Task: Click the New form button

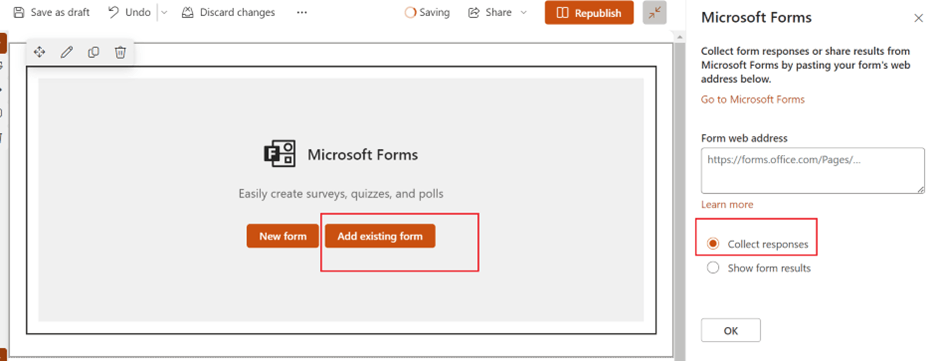Action: coord(283,236)
